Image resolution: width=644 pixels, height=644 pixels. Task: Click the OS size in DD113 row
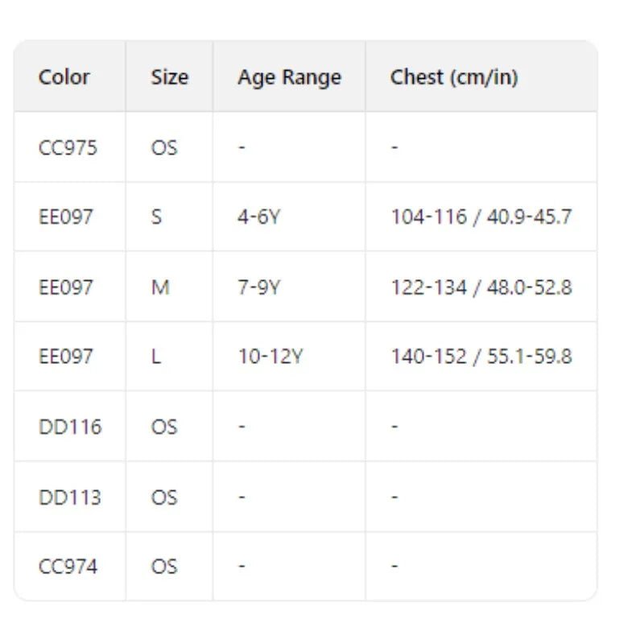tap(164, 497)
